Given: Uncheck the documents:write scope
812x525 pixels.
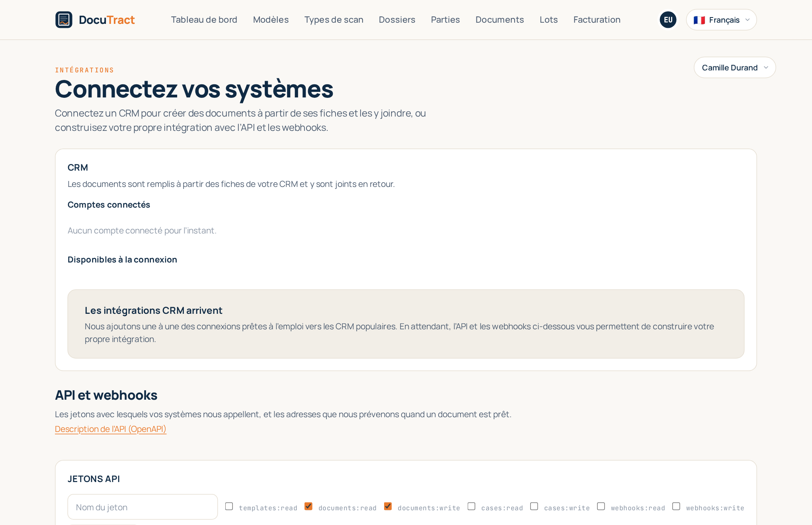Looking at the screenshot, I should (388, 506).
